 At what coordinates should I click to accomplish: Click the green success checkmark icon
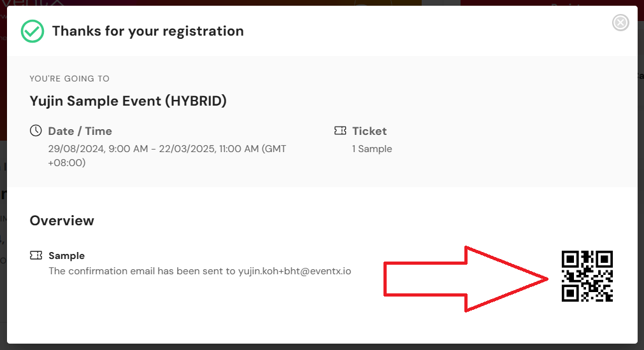click(x=32, y=31)
